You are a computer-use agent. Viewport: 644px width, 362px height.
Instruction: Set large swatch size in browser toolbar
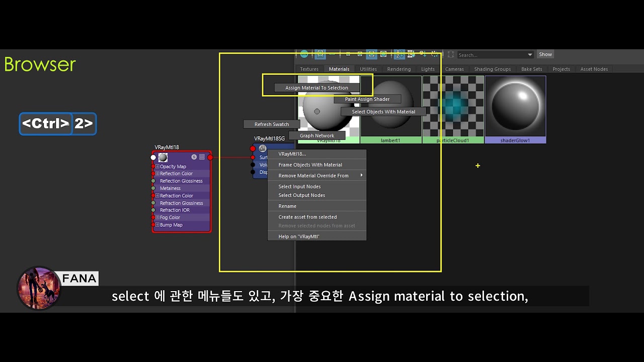[371, 54]
